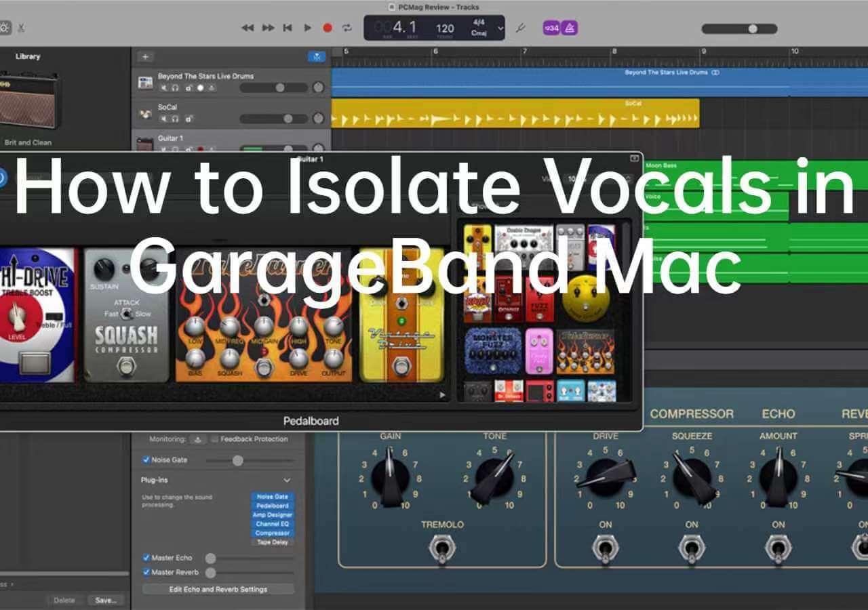
Task: Select the Channel EQ plug-in slot
Action: tap(273, 524)
